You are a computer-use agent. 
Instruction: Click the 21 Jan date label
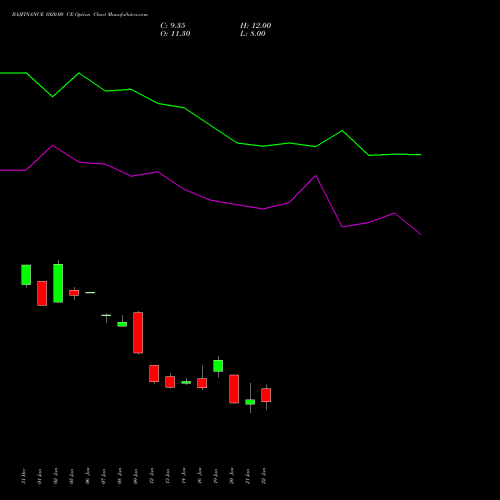[x=247, y=476]
